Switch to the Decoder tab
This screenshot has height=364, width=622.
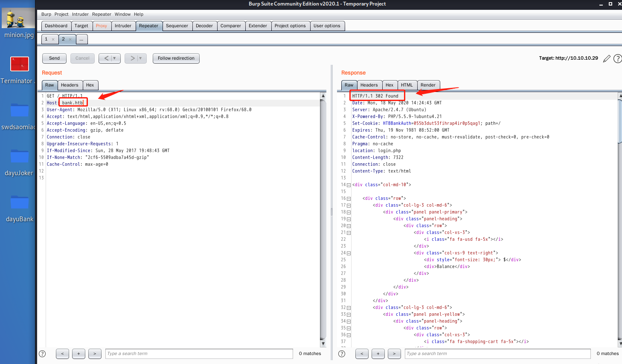204,26
